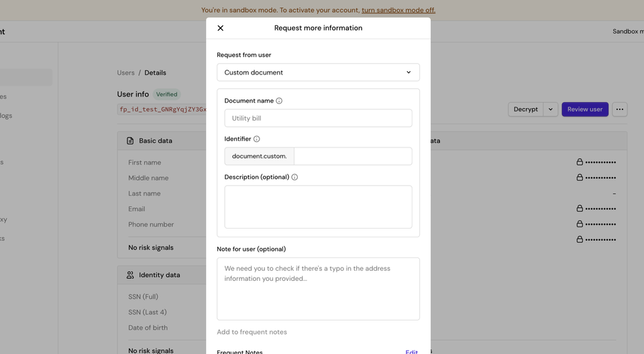
Task: Click the Description info icon
Action: (294, 178)
